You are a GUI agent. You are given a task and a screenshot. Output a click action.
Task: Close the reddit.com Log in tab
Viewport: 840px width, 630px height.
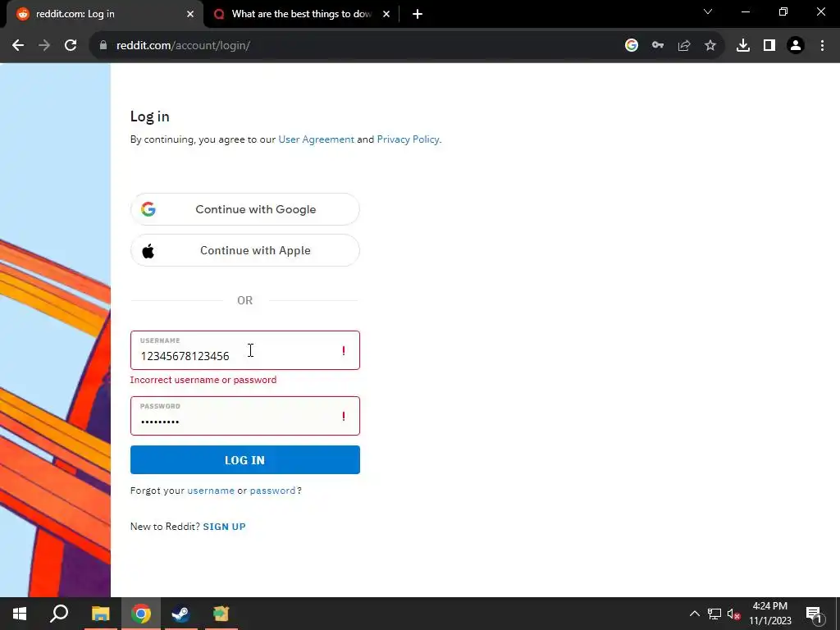click(190, 14)
